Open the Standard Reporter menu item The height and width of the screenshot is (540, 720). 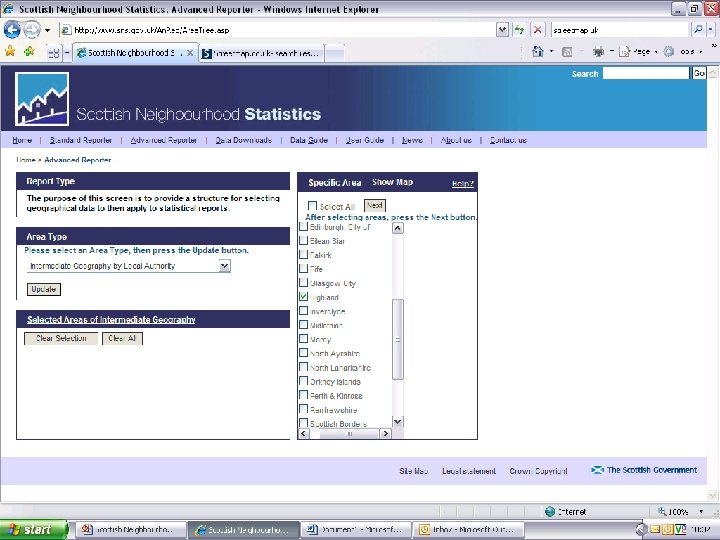(81, 140)
